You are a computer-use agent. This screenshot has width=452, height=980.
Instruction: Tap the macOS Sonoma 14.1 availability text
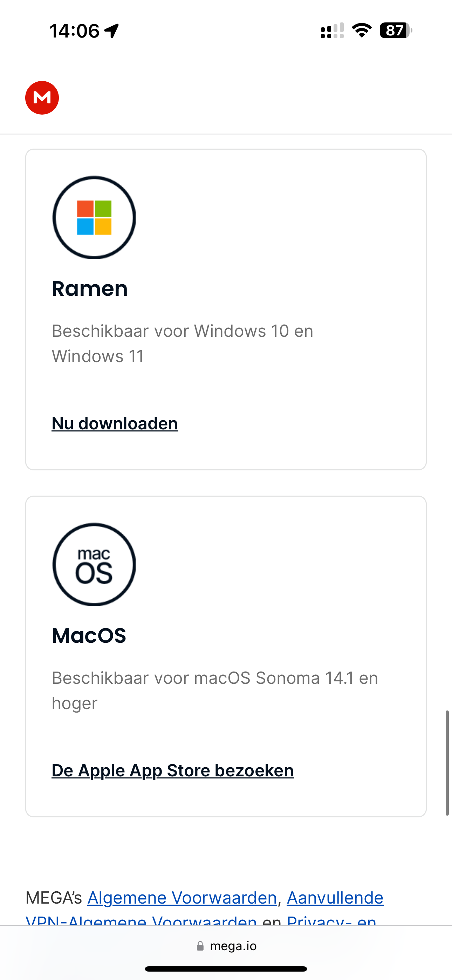215,690
